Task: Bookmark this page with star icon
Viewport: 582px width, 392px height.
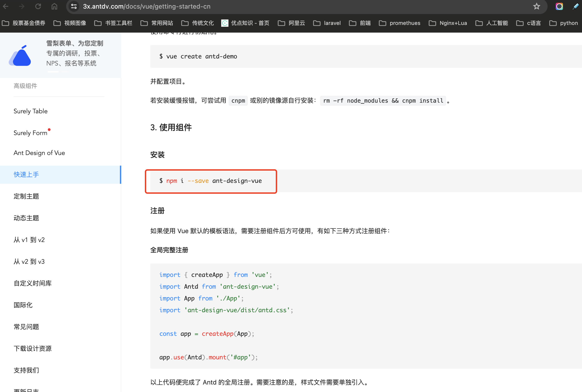Action: (x=536, y=6)
